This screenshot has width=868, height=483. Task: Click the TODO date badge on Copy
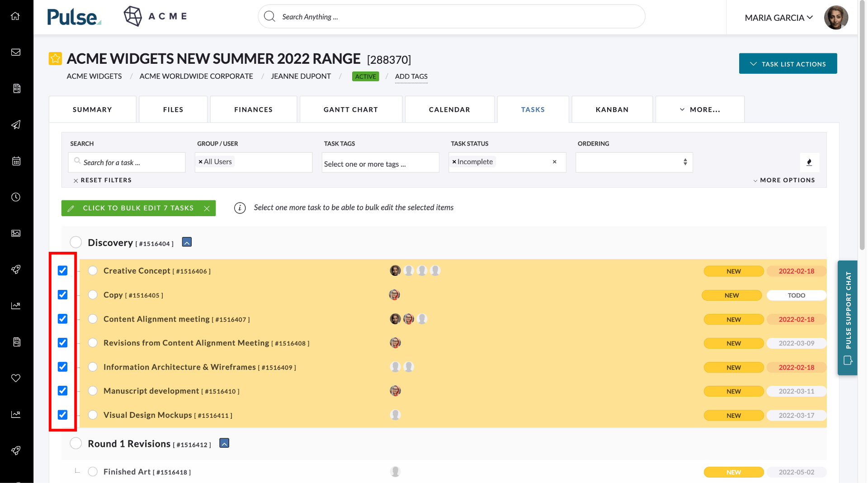click(796, 295)
